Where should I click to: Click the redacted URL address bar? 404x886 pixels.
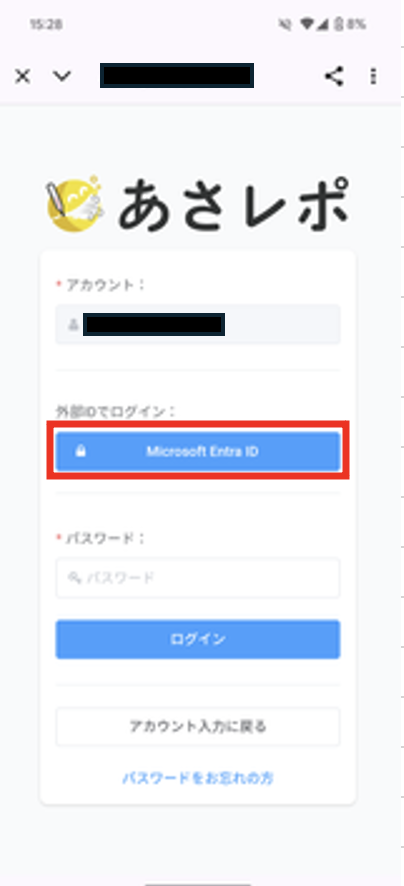(177, 76)
